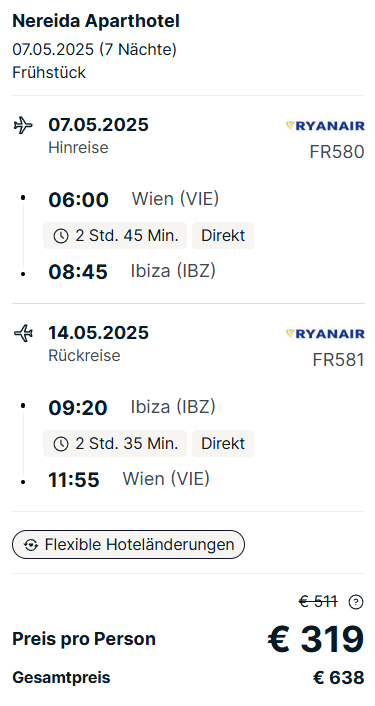The image size is (375, 706).
Task: Click the Ryanair logo for flight FR581
Action: [x=325, y=334]
